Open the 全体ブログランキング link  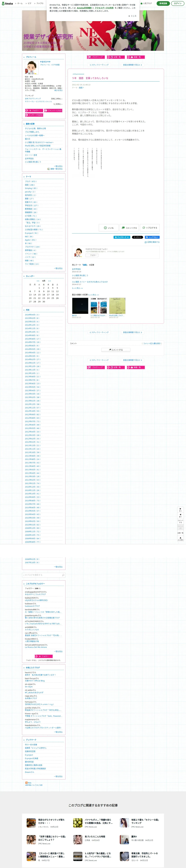(33, 99)
